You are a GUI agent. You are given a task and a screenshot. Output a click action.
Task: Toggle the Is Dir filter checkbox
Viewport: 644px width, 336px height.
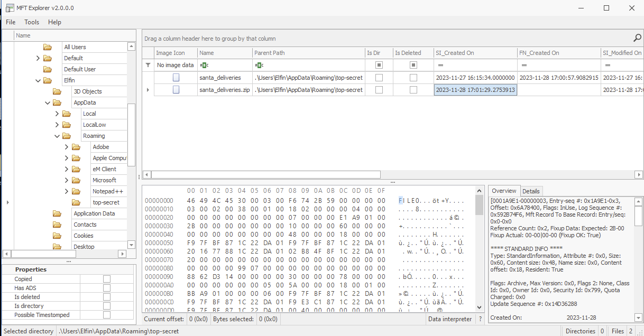pyautogui.click(x=379, y=65)
